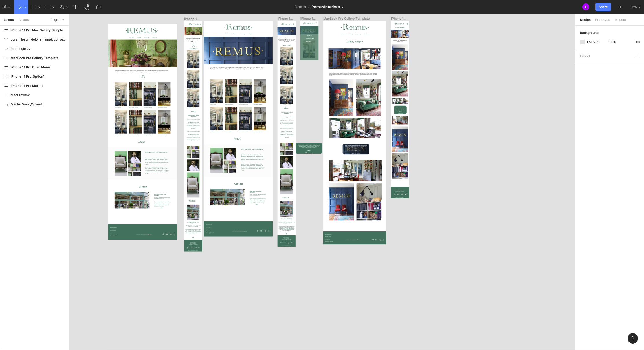This screenshot has width=644, height=350.
Task: Click green floral hero image in MacProView design
Action: [142, 53]
